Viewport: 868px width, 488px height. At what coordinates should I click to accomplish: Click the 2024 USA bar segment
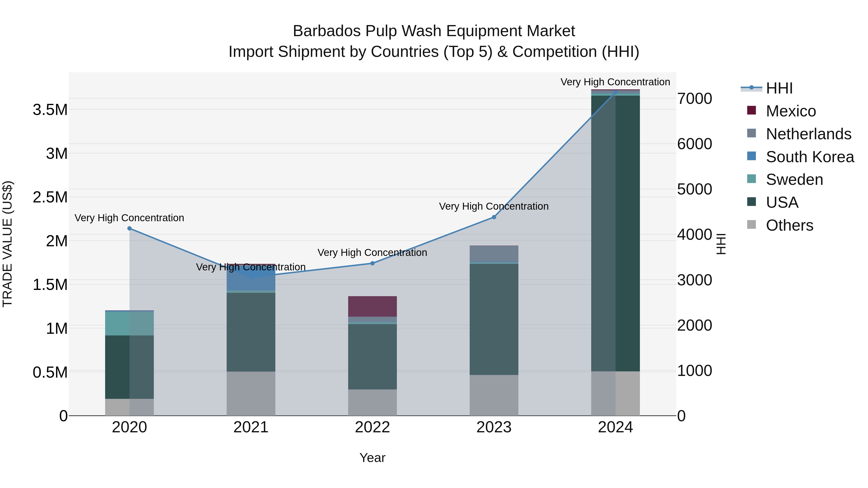(x=616, y=233)
